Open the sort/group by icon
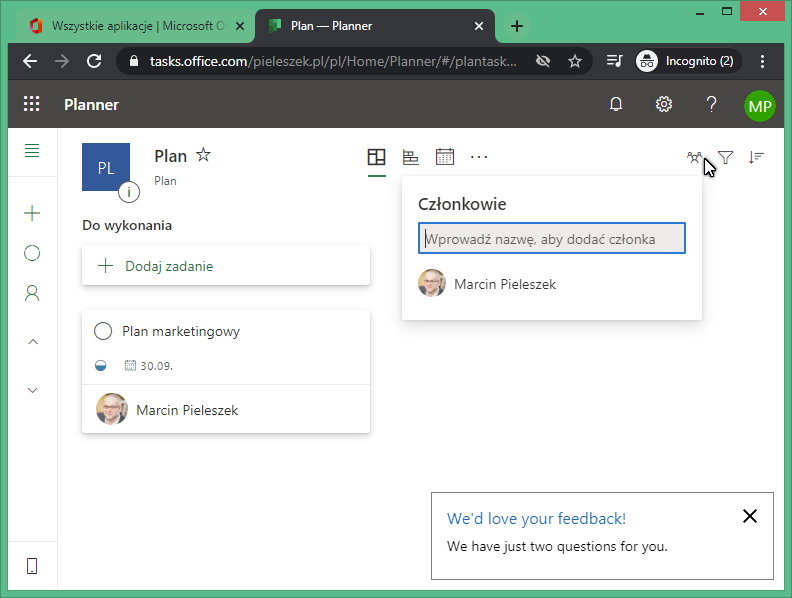The height and width of the screenshot is (598, 792). click(756, 157)
